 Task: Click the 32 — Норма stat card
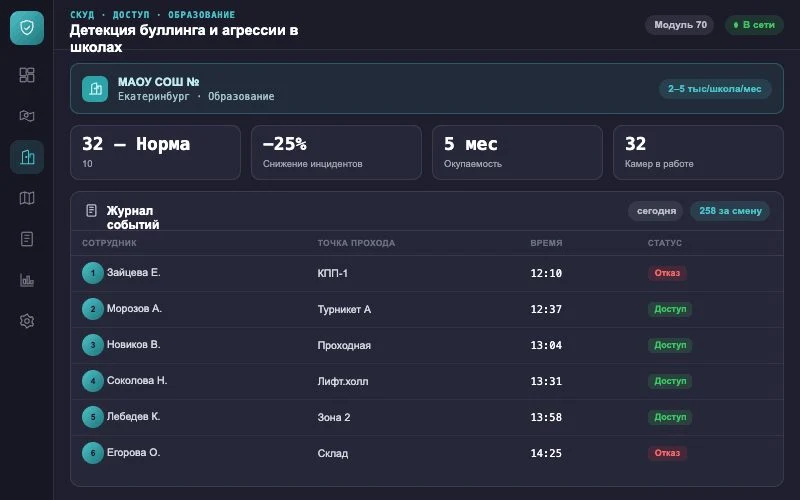pyautogui.click(x=155, y=153)
